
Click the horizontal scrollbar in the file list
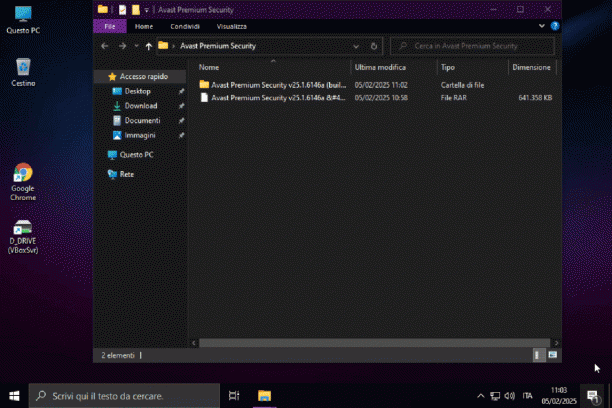374,343
